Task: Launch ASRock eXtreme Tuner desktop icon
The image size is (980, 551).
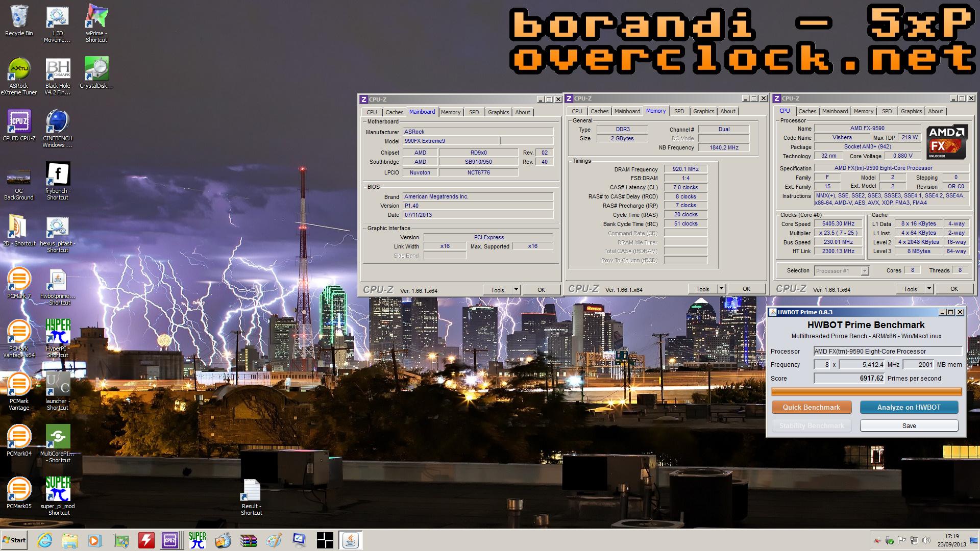Action: point(19,77)
